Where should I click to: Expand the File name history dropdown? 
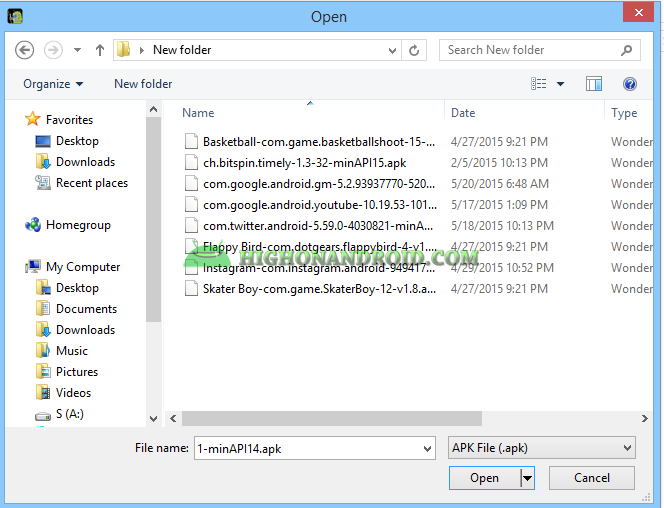427,448
